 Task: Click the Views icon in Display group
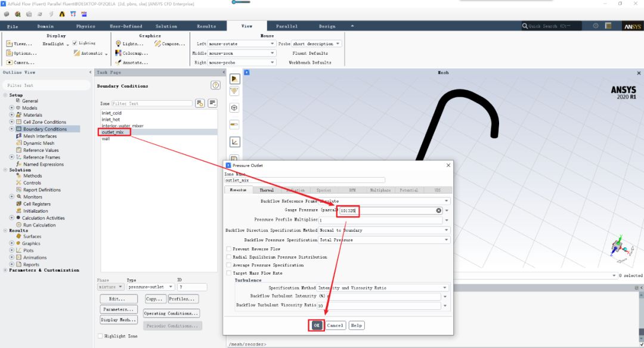point(9,44)
